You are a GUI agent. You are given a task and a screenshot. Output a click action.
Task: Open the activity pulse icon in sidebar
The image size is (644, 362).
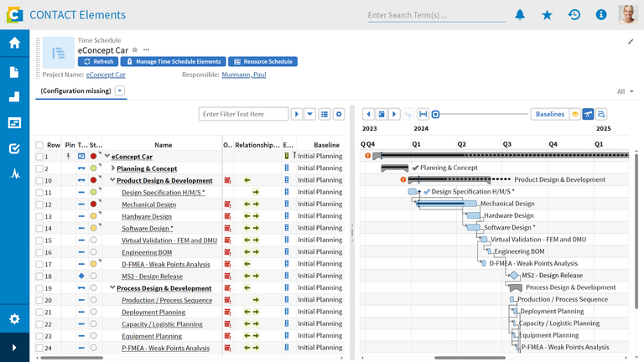(x=15, y=174)
